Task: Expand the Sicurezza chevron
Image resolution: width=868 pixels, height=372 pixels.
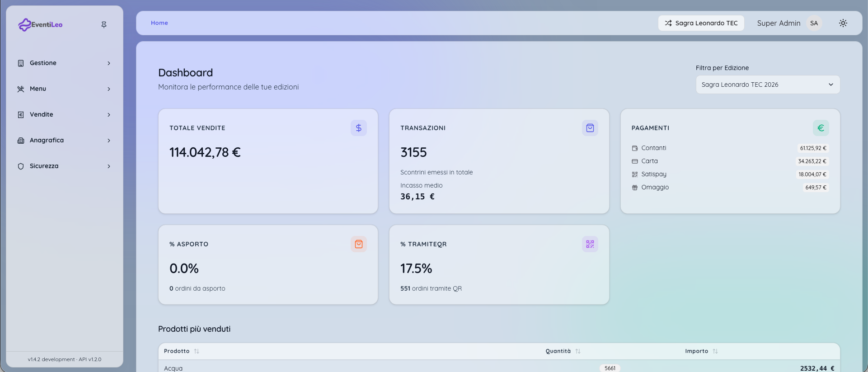Action: (109, 166)
